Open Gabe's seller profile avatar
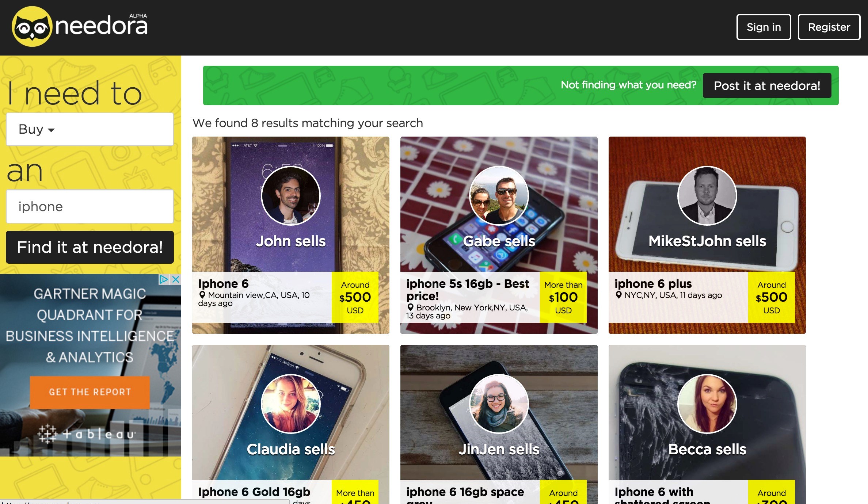Viewport: 868px width, 504px height. pos(499,196)
